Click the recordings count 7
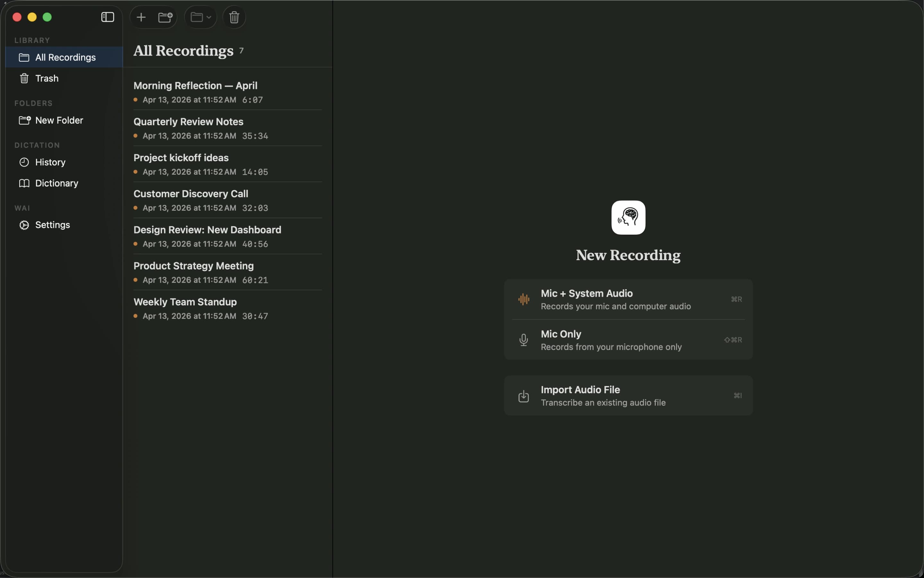Image resolution: width=924 pixels, height=578 pixels. [241, 50]
